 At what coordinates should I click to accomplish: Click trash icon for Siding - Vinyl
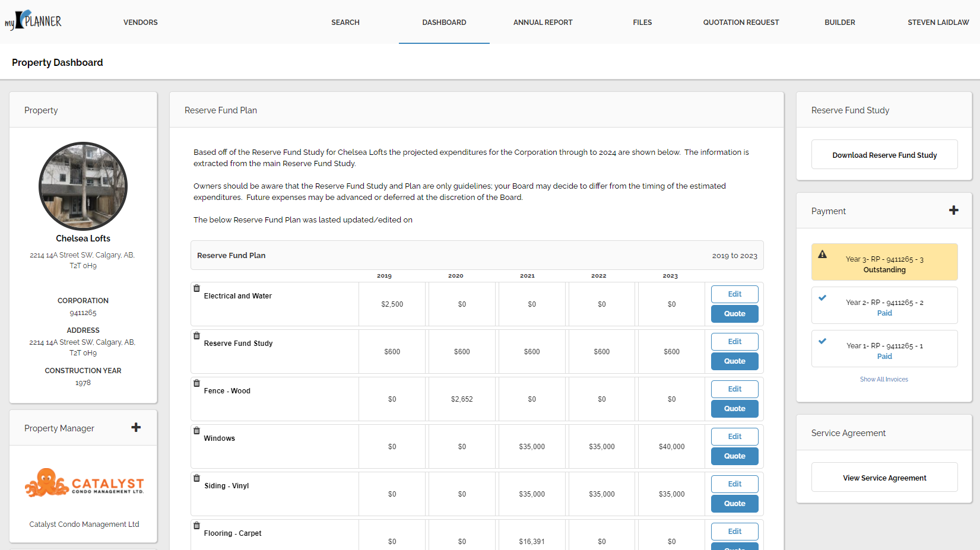point(196,478)
